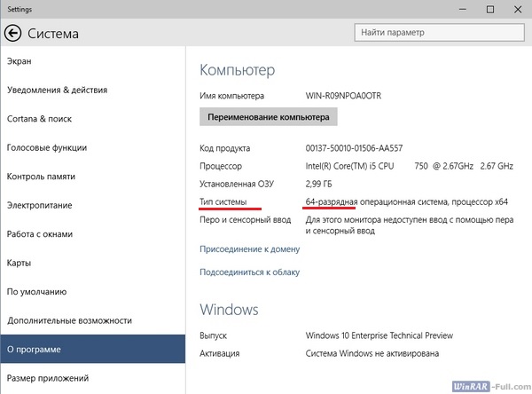Click the back arrow icon

12,34
